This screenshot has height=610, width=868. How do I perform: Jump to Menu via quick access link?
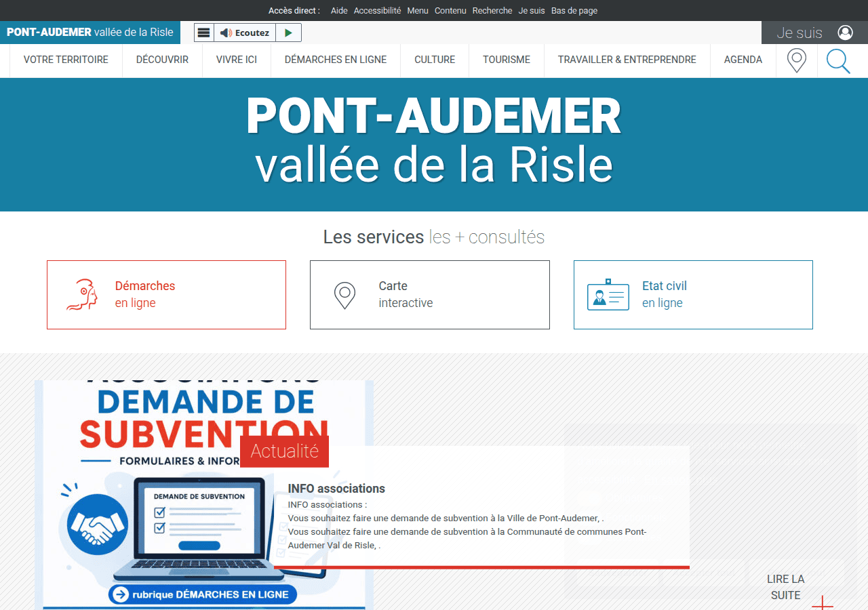(x=418, y=11)
